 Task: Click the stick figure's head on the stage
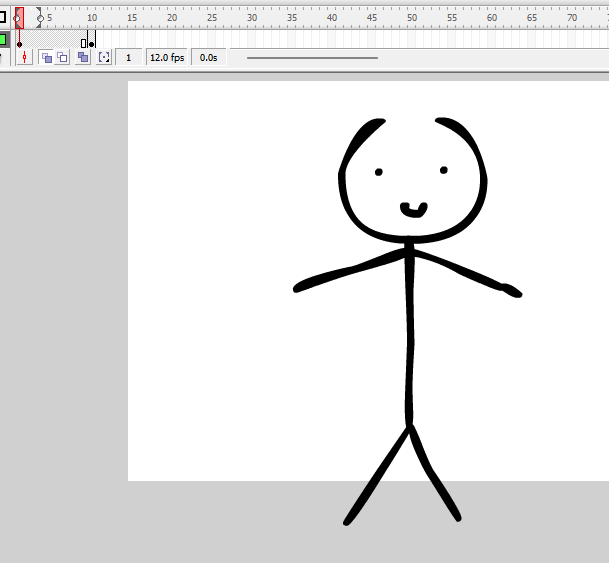tap(413, 180)
